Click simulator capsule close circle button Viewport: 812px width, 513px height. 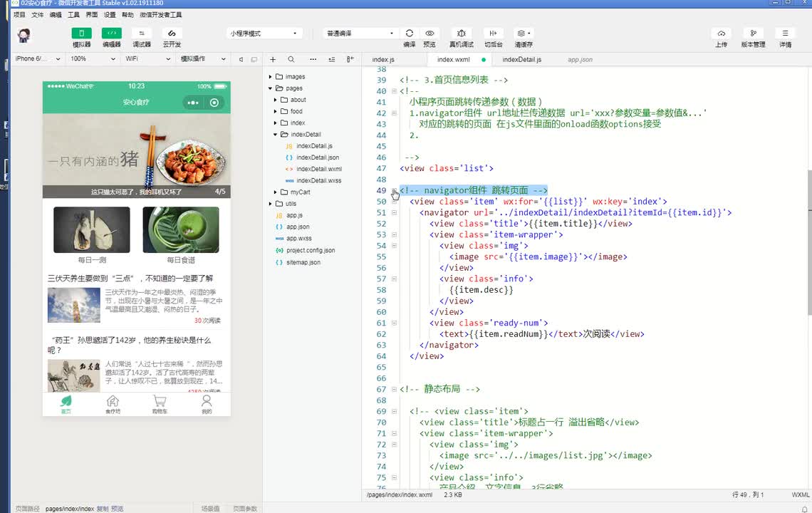[x=214, y=103]
